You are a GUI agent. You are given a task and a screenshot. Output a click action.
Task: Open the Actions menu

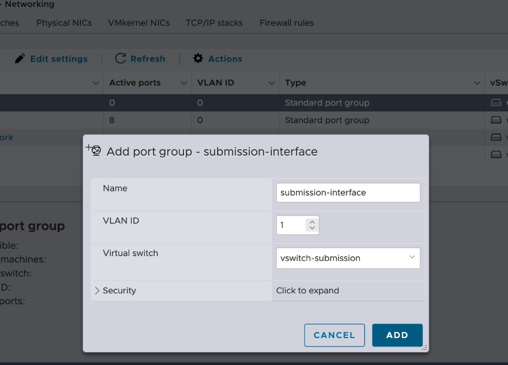[225, 59]
